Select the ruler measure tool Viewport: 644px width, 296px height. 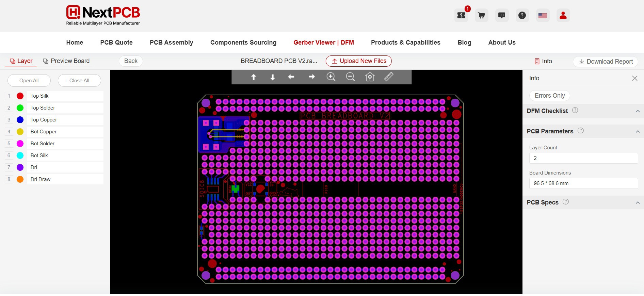[389, 77]
